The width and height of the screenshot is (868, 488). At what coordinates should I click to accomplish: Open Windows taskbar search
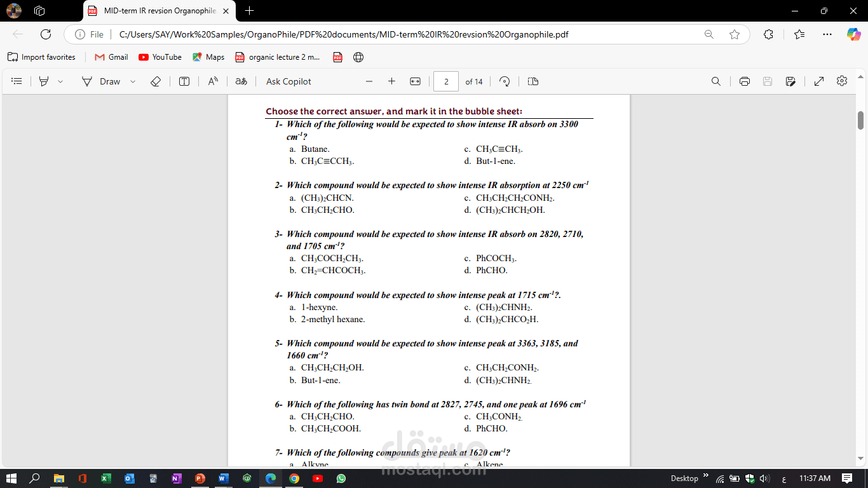click(35, 478)
